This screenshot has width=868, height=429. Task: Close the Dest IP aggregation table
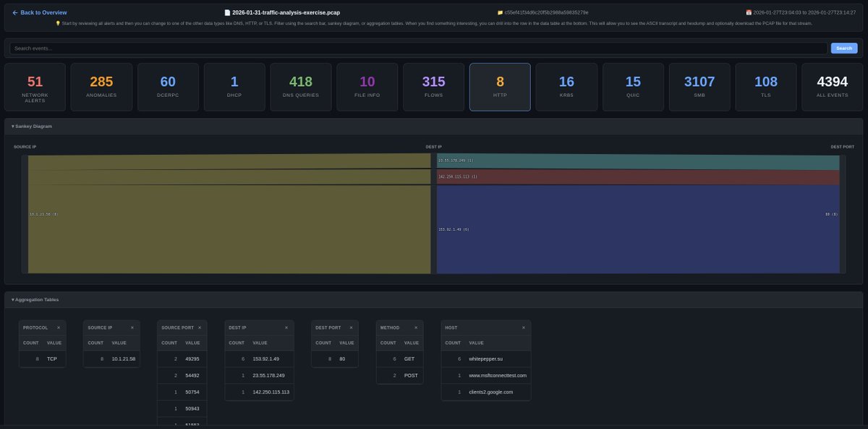point(287,328)
